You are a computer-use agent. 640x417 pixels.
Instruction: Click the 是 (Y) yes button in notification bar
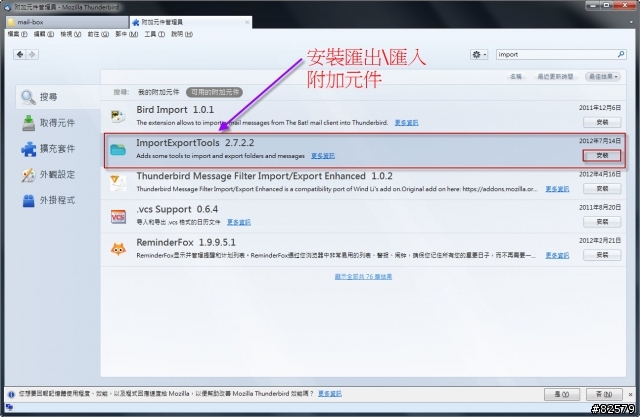tap(562, 394)
